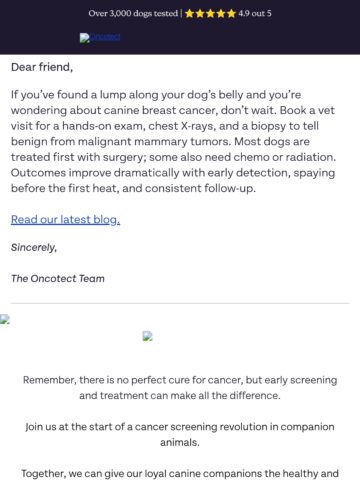This screenshot has height=480, width=360.
Task: Open the Read our latest blog link
Action: [x=65, y=220]
